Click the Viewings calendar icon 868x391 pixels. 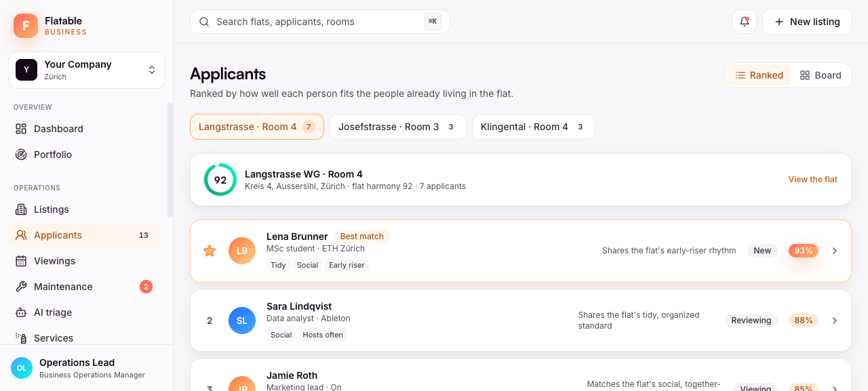point(21,261)
